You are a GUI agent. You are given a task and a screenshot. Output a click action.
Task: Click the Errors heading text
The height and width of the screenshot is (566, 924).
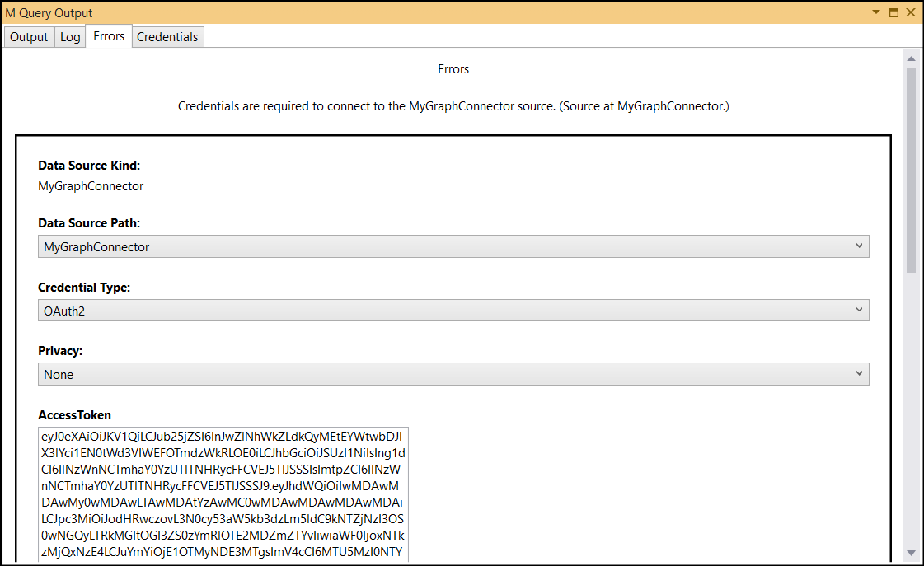click(x=453, y=69)
